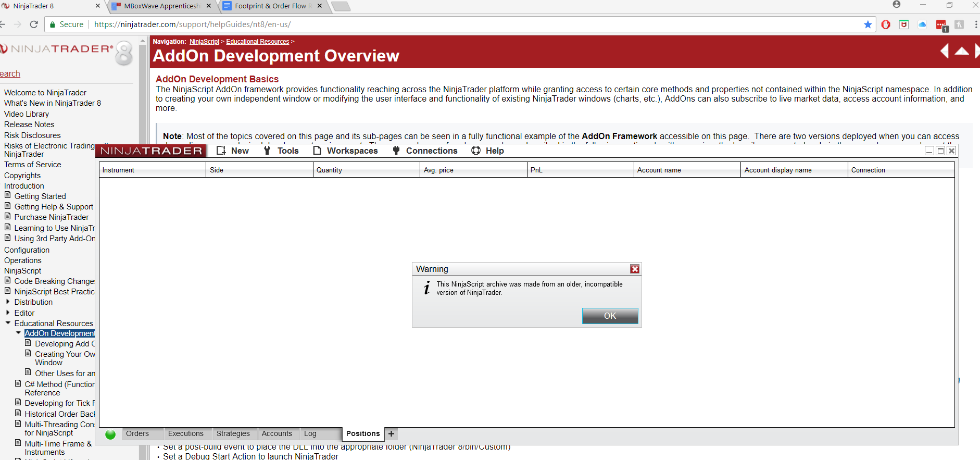Open the Tools menu
The image size is (980, 460).
(281, 151)
